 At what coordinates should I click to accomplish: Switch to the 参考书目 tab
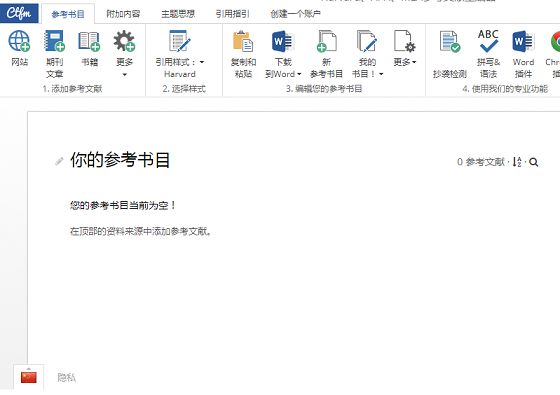click(68, 14)
